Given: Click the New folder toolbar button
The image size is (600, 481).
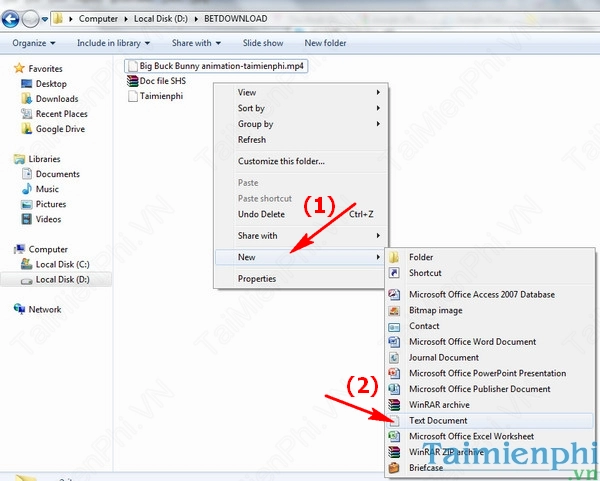Looking at the screenshot, I should 325,43.
